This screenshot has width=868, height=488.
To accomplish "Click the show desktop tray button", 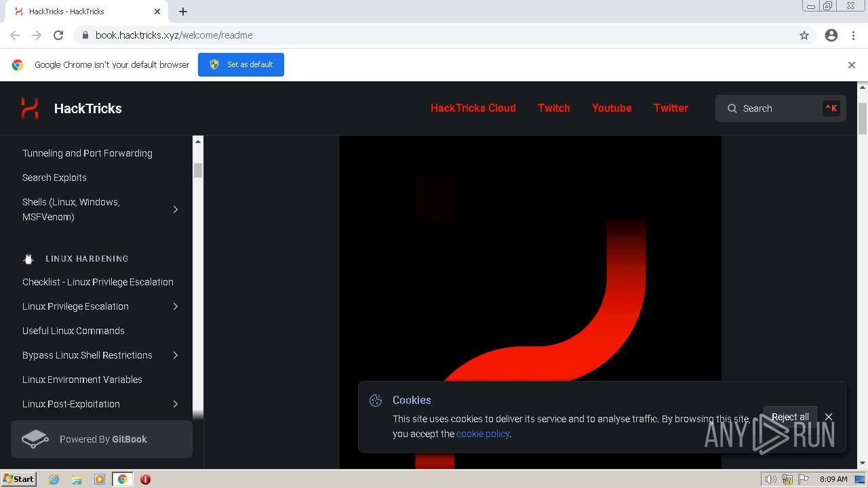I will (x=860, y=479).
